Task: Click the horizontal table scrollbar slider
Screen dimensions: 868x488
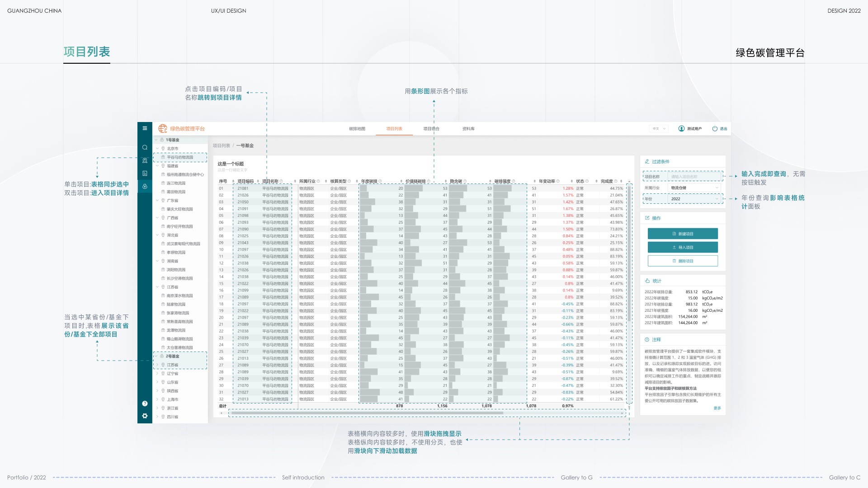Action: point(366,413)
